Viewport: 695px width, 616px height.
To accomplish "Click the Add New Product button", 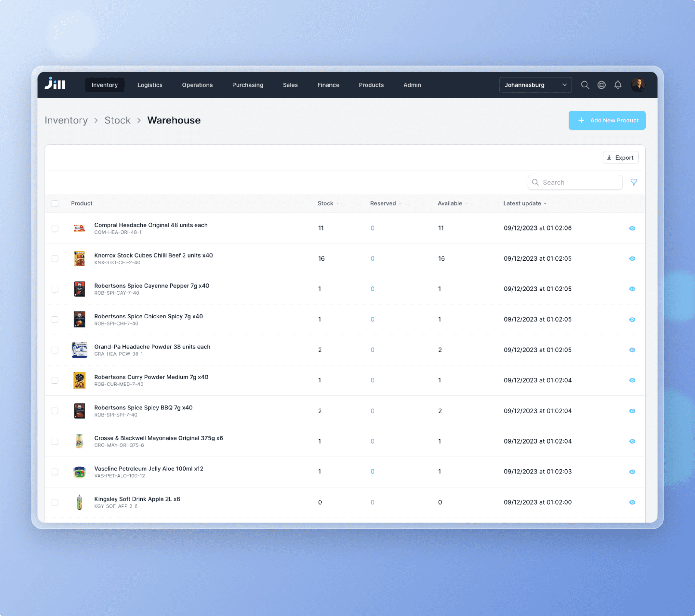I will [x=607, y=120].
